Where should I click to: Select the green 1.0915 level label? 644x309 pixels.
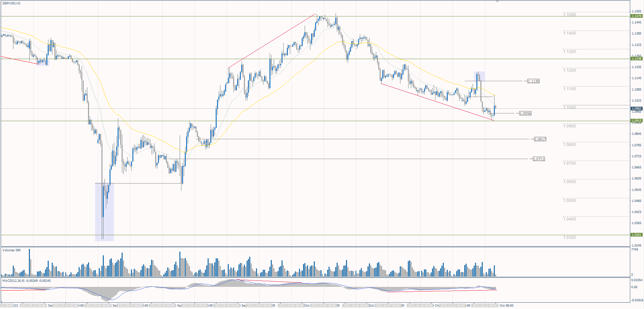pyautogui.click(x=637, y=121)
